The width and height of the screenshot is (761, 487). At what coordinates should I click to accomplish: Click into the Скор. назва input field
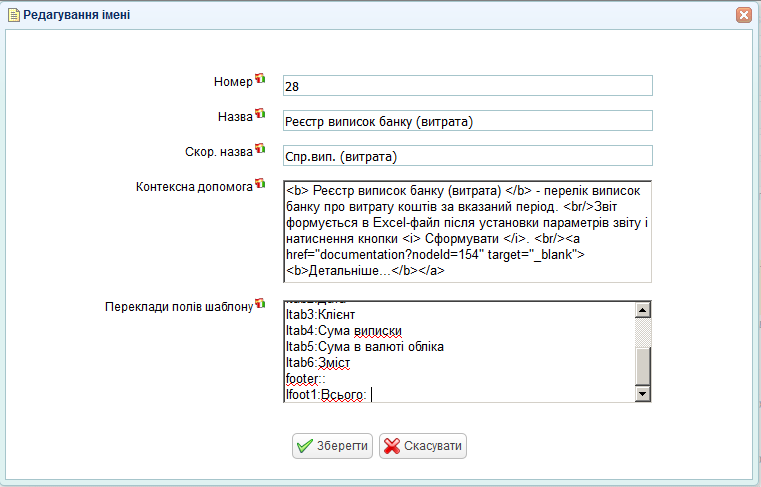coord(468,156)
